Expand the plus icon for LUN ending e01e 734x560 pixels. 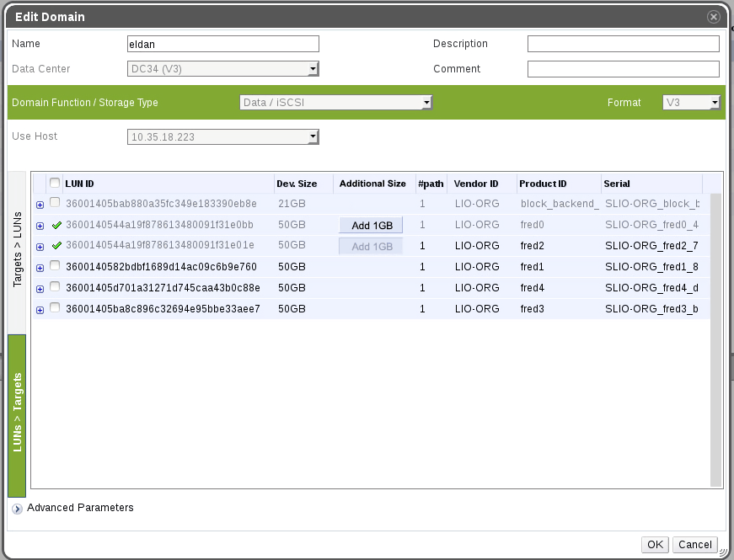[x=40, y=247]
